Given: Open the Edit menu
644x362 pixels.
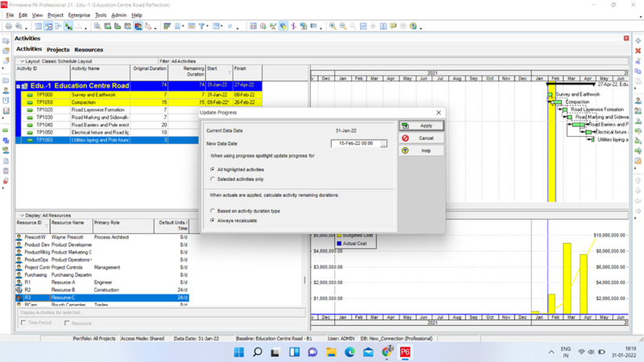Looking at the screenshot, I should tap(23, 14).
